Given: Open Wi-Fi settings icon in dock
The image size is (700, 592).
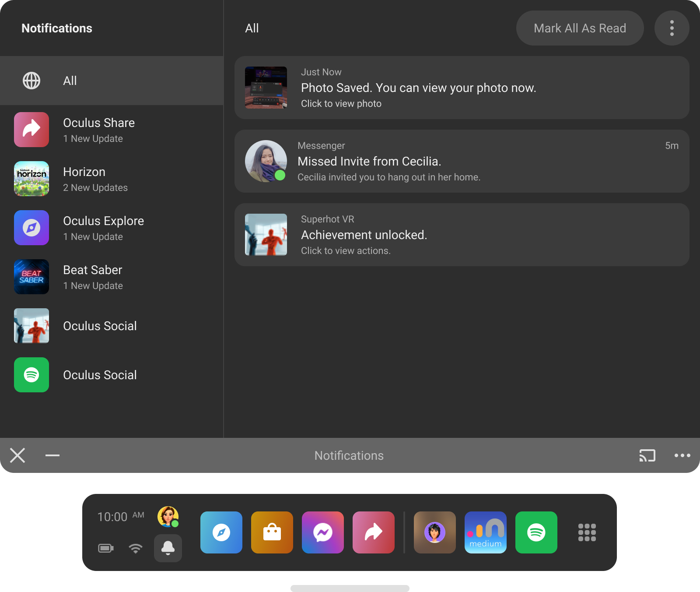Looking at the screenshot, I should 136,548.
